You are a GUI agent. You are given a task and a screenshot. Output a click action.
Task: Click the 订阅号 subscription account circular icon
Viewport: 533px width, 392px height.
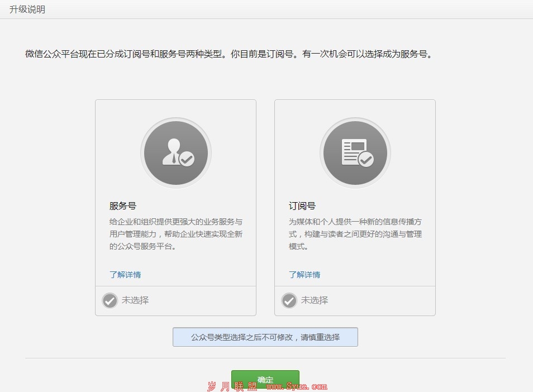(x=355, y=153)
